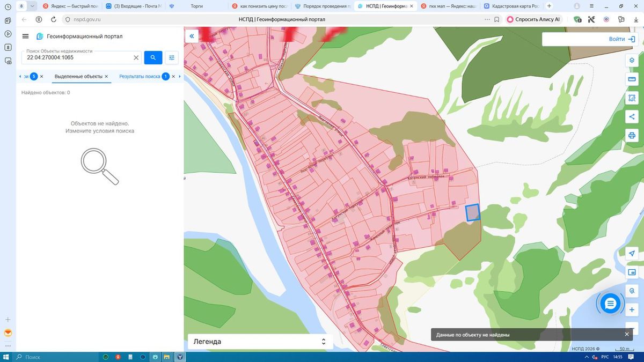The width and height of the screenshot is (644, 362).
Task: Click the share map icon
Action: pos(632,116)
